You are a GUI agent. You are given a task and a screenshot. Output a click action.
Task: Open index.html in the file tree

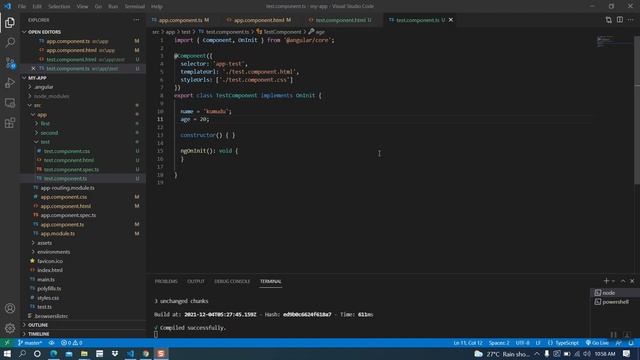(x=50, y=270)
